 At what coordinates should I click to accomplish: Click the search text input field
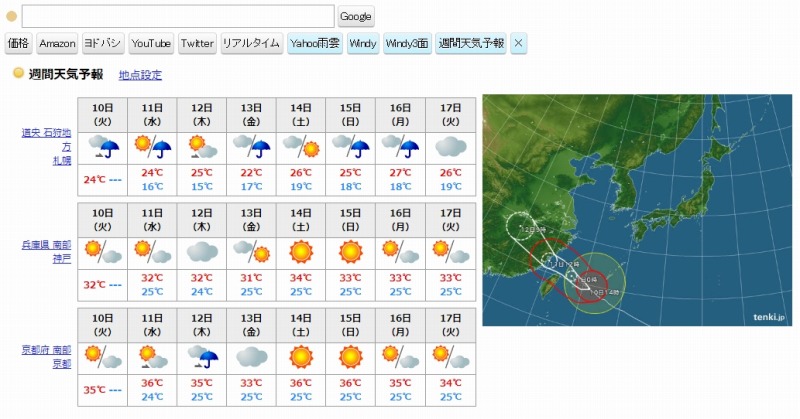[178, 16]
